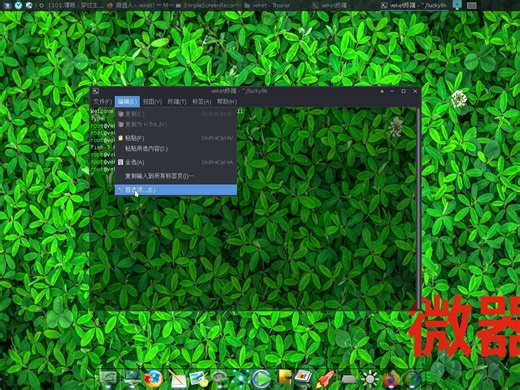
Task: Launch Firefox from the dock
Action: tap(391, 379)
